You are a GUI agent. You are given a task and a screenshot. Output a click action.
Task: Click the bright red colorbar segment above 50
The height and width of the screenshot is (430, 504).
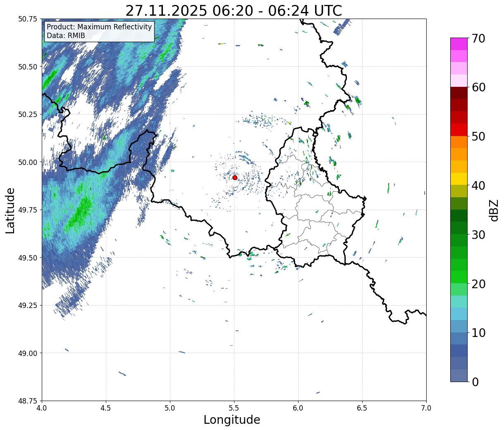pos(459,130)
